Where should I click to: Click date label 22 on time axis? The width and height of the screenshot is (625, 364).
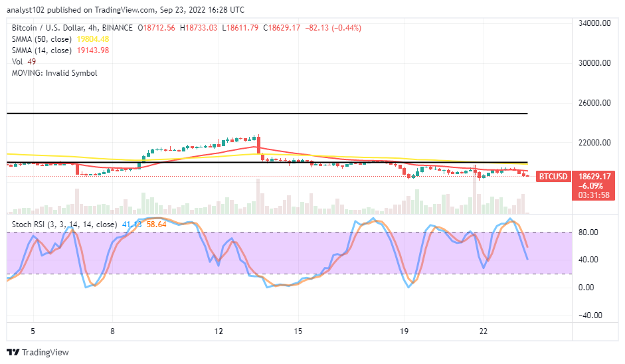(484, 331)
